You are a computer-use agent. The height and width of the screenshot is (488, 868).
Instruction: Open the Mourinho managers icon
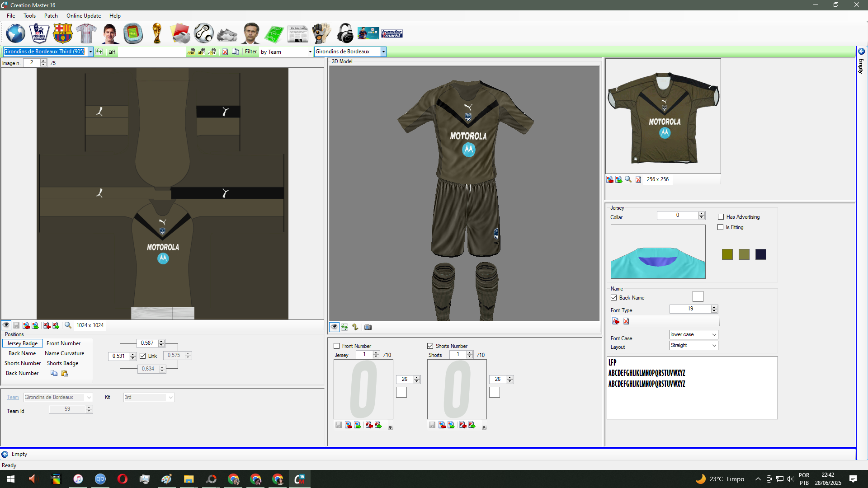[x=251, y=33]
